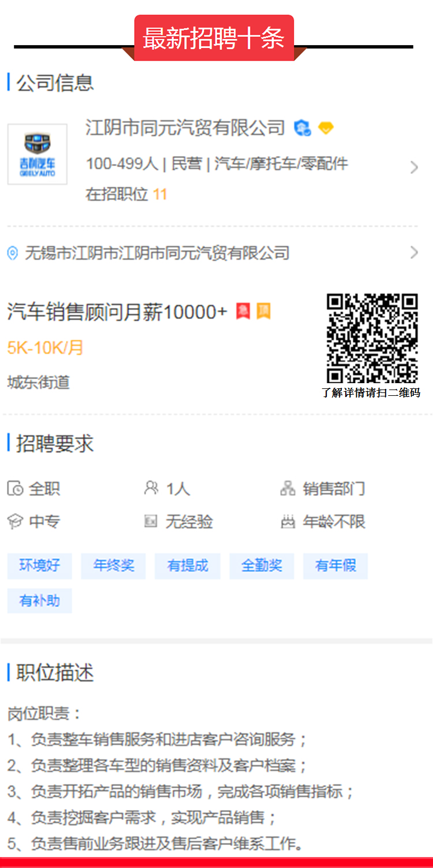Open the 江阴市同元汽贸有限公司 company link
The height and width of the screenshot is (868, 433).
tap(185, 128)
